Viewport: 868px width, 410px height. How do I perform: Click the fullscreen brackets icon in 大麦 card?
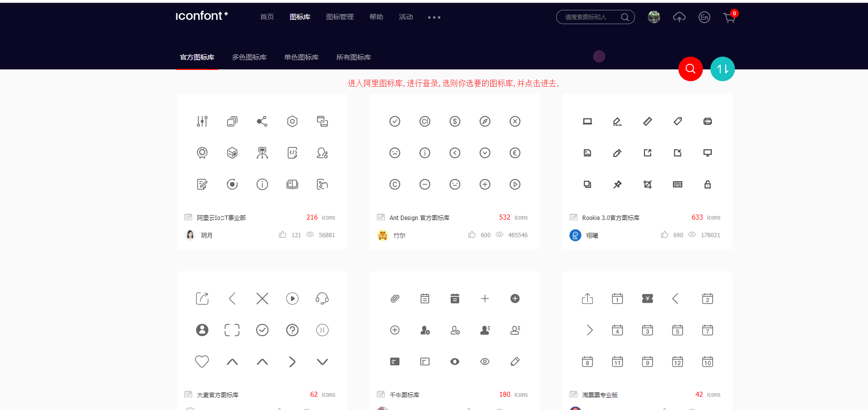tap(232, 330)
